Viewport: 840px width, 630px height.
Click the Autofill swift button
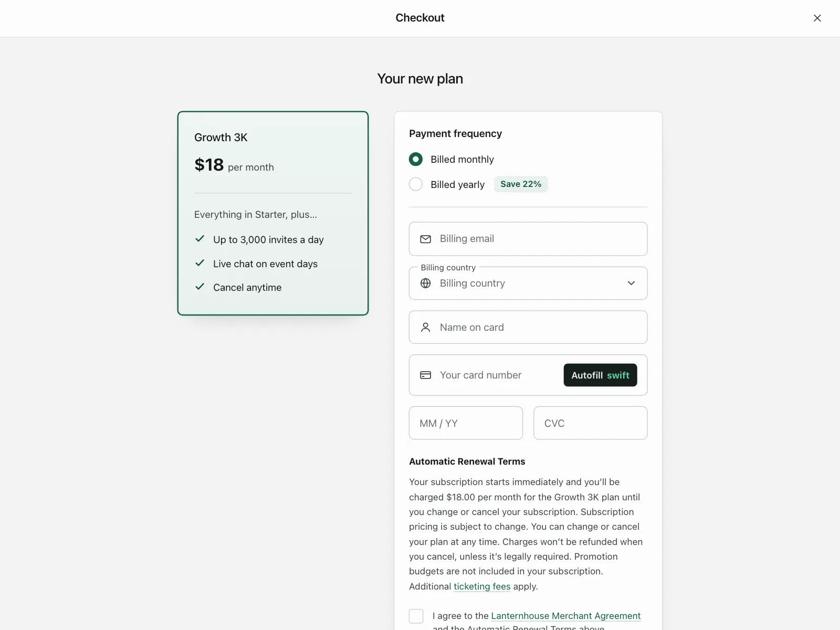click(x=601, y=375)
